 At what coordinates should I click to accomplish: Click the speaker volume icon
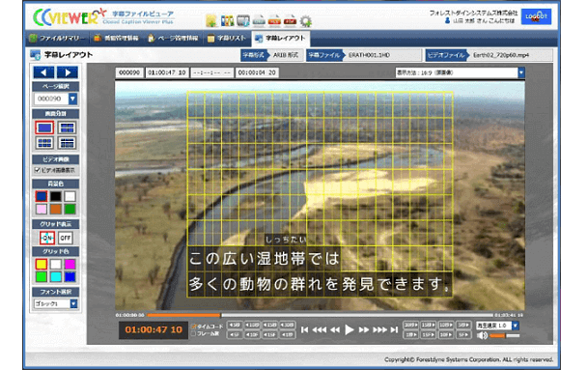pos(482,335)
